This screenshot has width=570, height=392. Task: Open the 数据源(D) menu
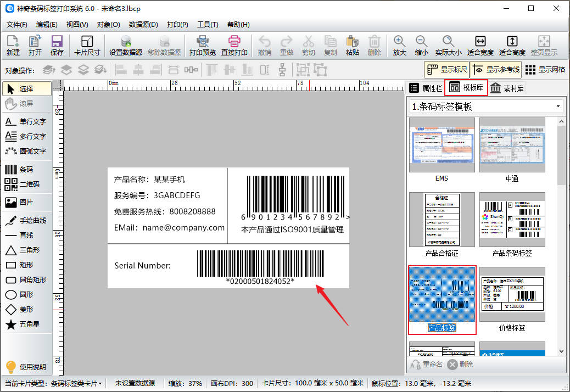coord(143,25)
